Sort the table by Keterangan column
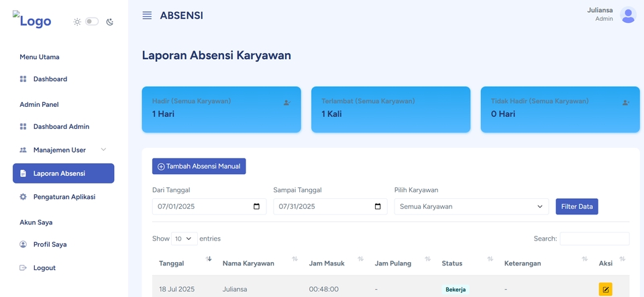The width and height of the screenshot is (644, 297). click(545, 263)
